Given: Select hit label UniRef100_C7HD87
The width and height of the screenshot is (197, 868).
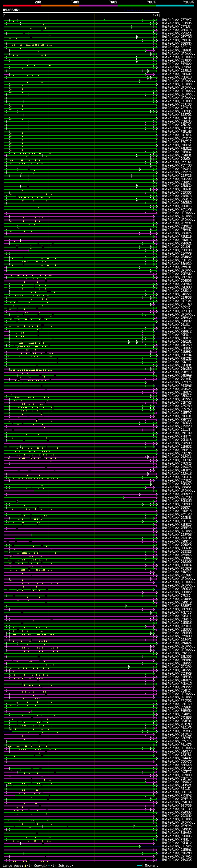Looking at the screenshot, I should pyautogui.click(x=177, y=349).
